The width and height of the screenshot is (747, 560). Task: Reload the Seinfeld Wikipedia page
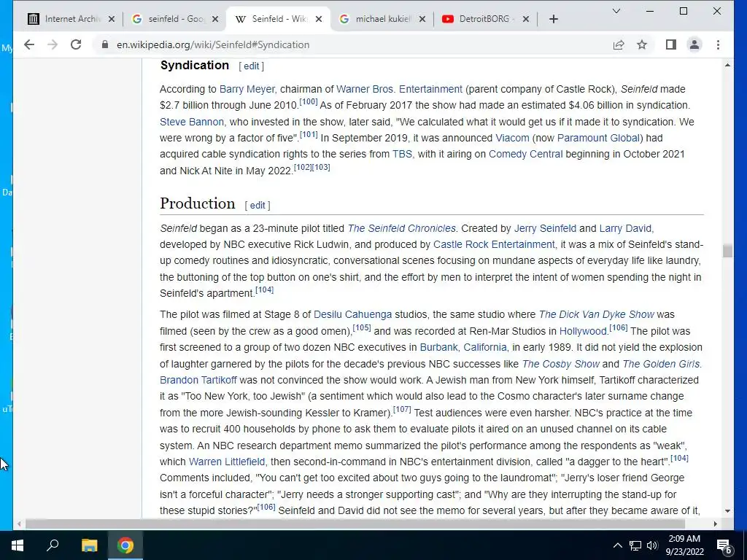tap(76, 44)
